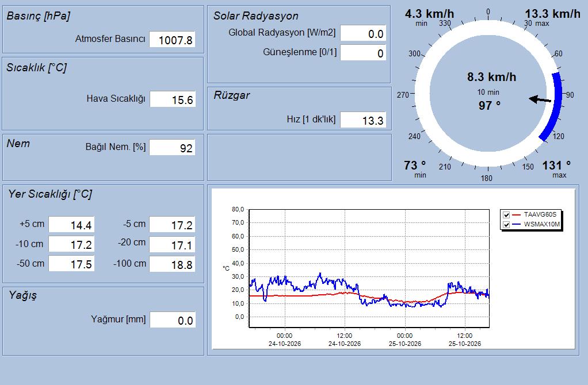This screenshot has height=385, width=588.
Task: Toggle the TAAVG60S series checkbox
Action: [506, 215]
